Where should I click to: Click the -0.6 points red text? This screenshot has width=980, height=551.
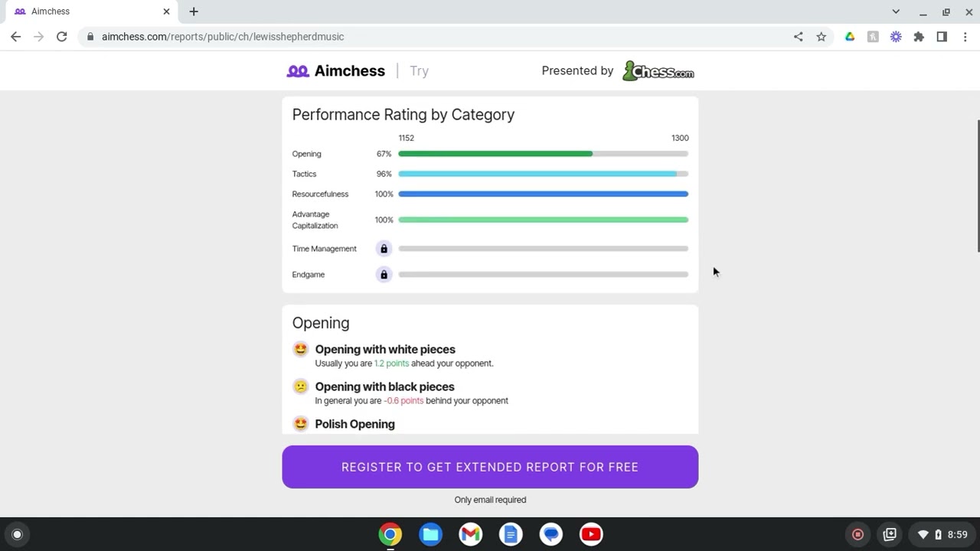tap(403, 401)
